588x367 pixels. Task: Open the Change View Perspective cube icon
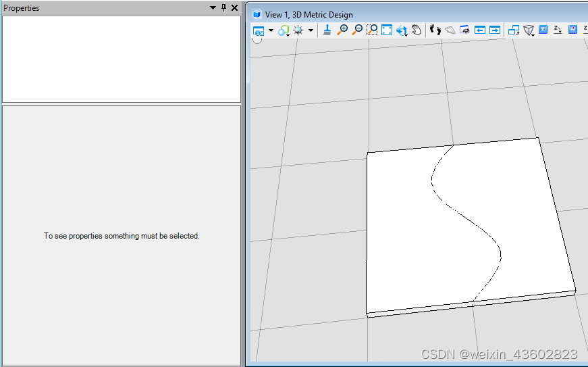(x=529, y=30)
